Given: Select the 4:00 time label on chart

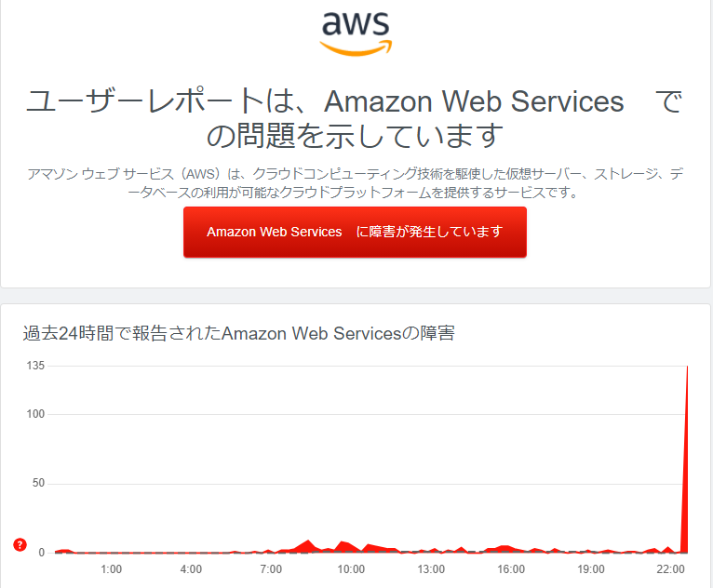Looking at the screenshot, I should click(191, 568).
